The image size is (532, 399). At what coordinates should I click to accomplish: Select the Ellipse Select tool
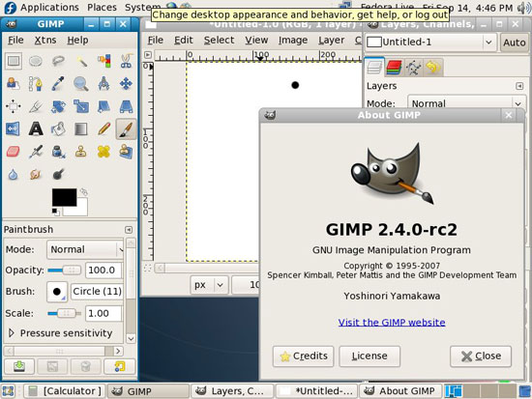click(36, 61)
